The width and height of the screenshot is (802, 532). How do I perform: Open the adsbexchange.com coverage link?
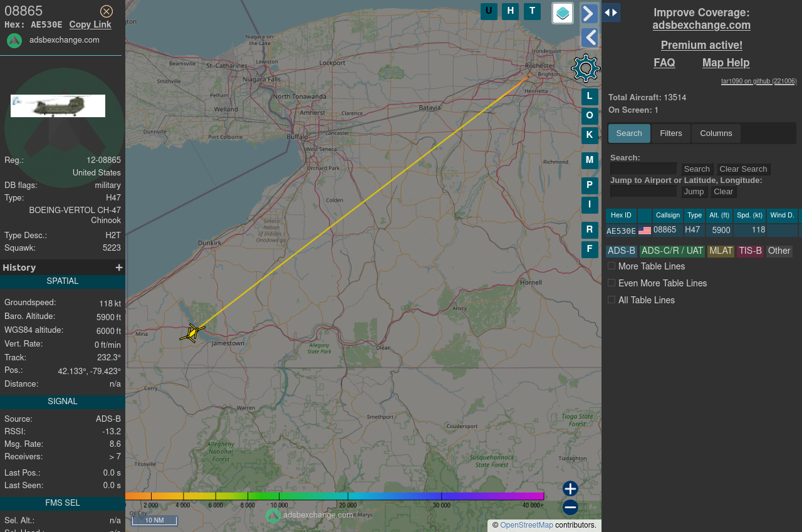click(701, 26)
